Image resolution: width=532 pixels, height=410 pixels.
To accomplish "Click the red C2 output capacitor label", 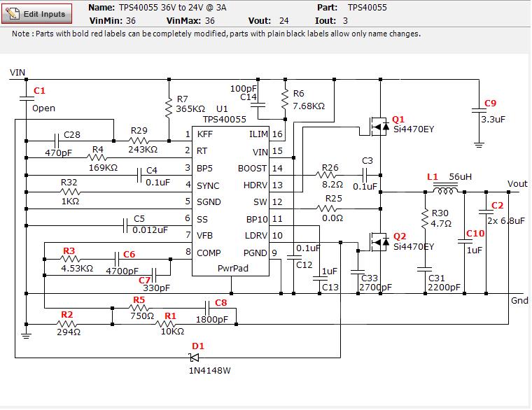I will pyautogui.click(x=498, y=206).
